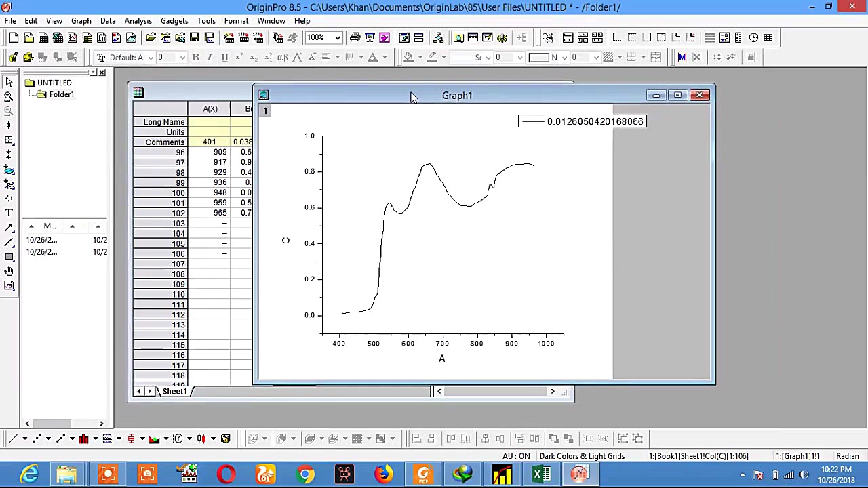Image resolution: width=868 pixels, height=488 pixels.
Task: Click the workbook horizontal scrollbar right arrow
Action: point(552,391)
